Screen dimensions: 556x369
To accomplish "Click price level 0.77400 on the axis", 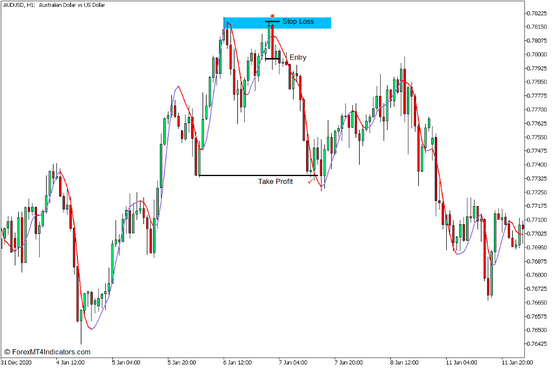I will [536, 165].
